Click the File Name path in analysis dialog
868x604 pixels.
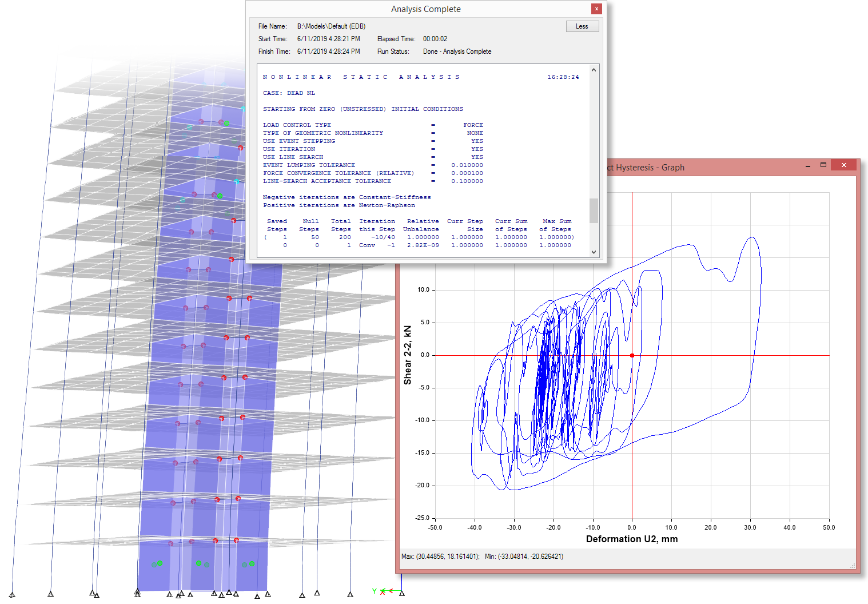(331, 26)
